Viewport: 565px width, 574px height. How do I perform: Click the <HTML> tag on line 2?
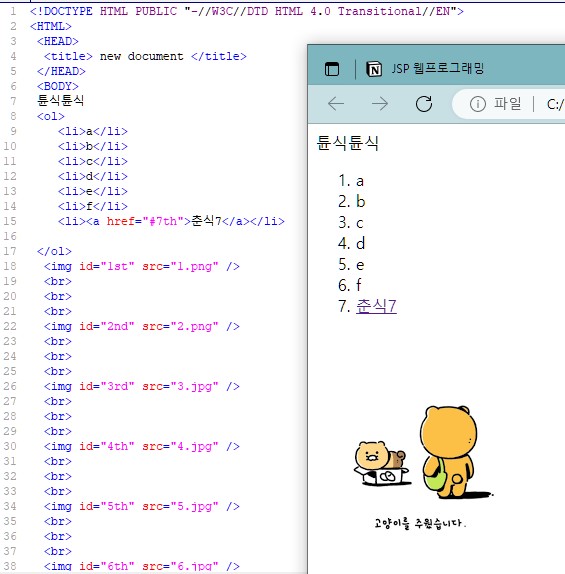click(51, 26)
